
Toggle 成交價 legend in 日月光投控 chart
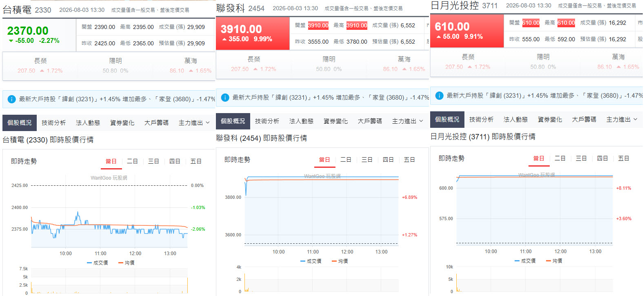pyautogui.click(x=525, y=261)
